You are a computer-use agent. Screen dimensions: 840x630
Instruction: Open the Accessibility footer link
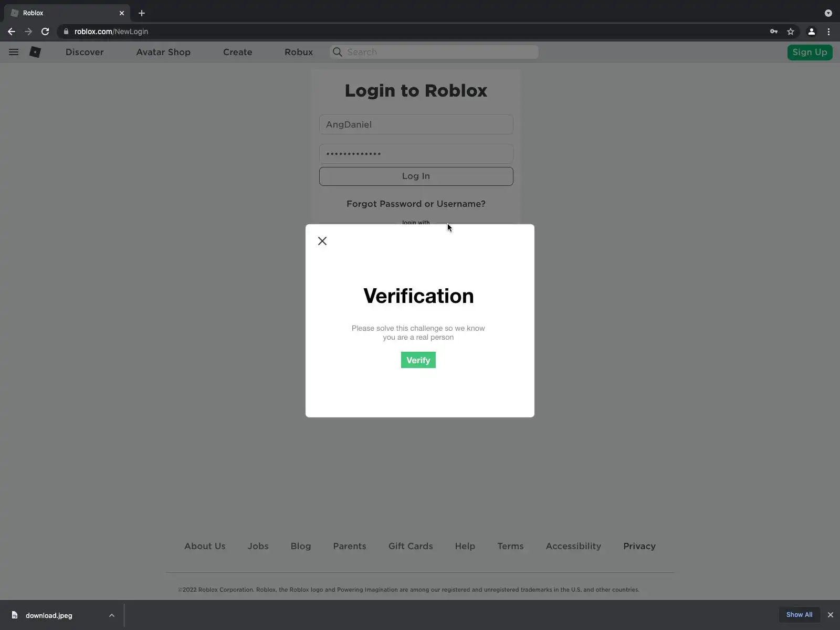[573, 546]
